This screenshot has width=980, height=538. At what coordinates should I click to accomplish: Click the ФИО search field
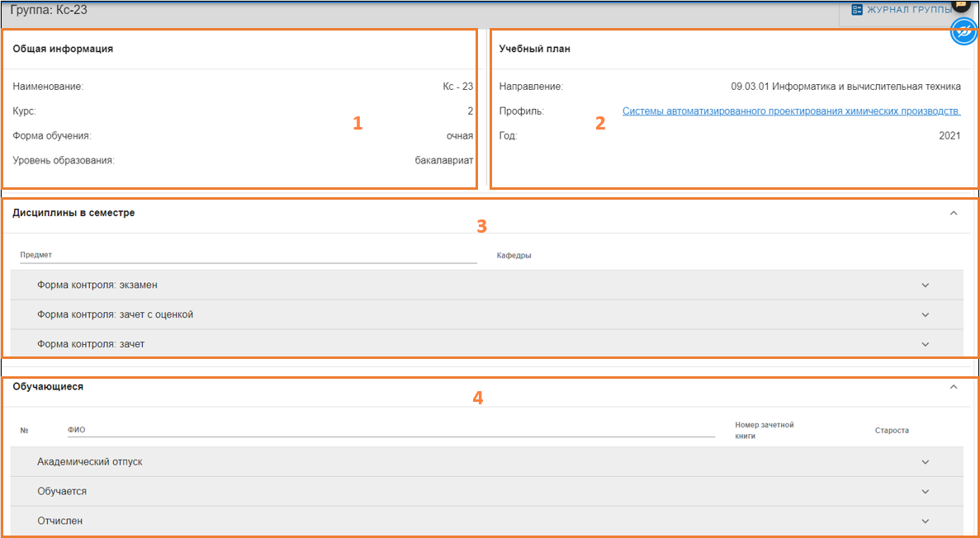(390, 430)
